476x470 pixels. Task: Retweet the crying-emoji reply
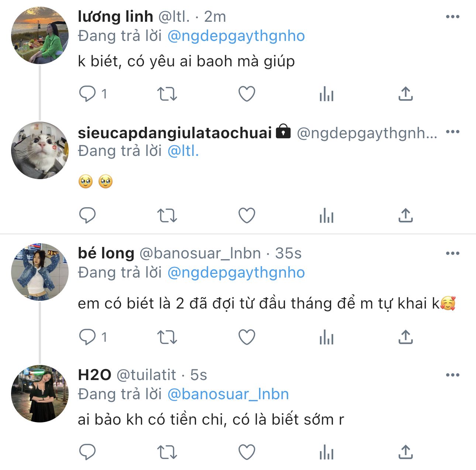167,216
